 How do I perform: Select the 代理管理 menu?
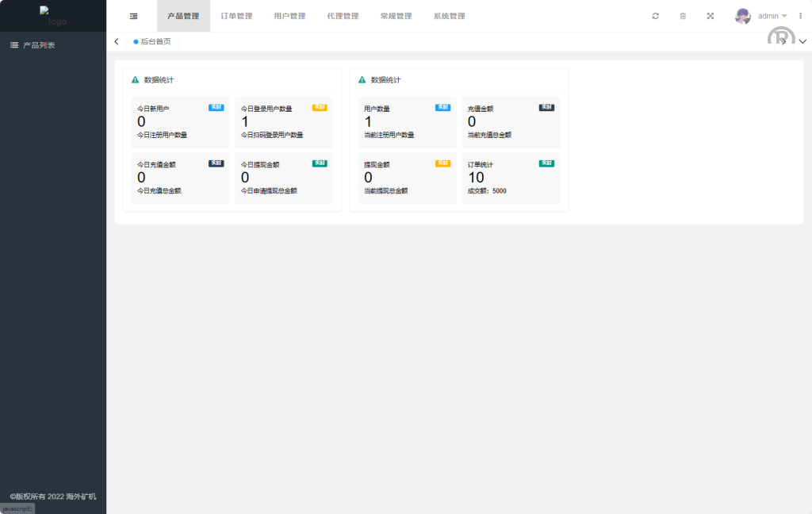[343, 16]
